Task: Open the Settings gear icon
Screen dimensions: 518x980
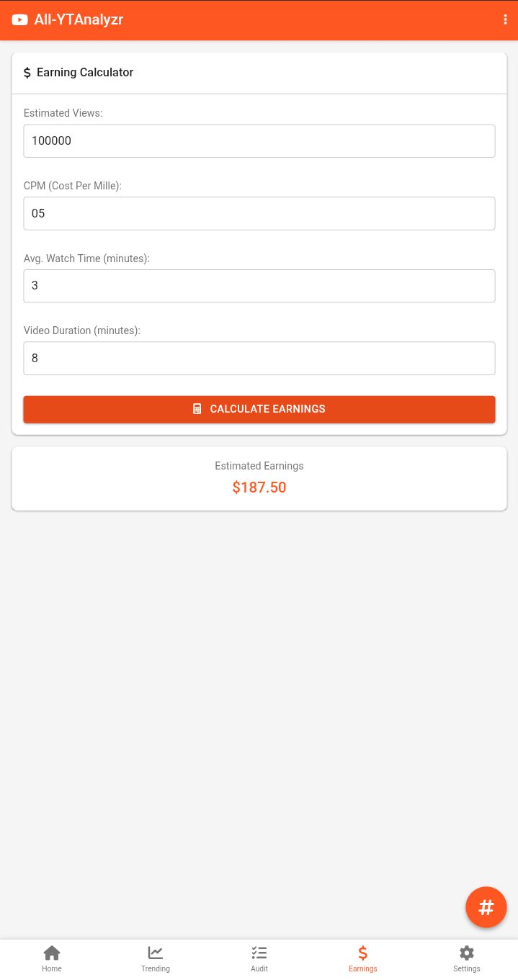Action: pos(467,953)
